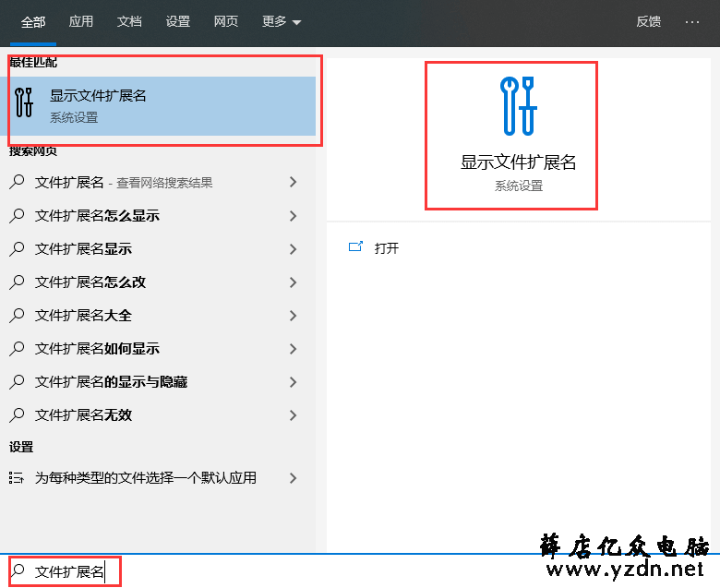Open setting 为每种类型的文件选择一个默认应用

coord(158,478)
